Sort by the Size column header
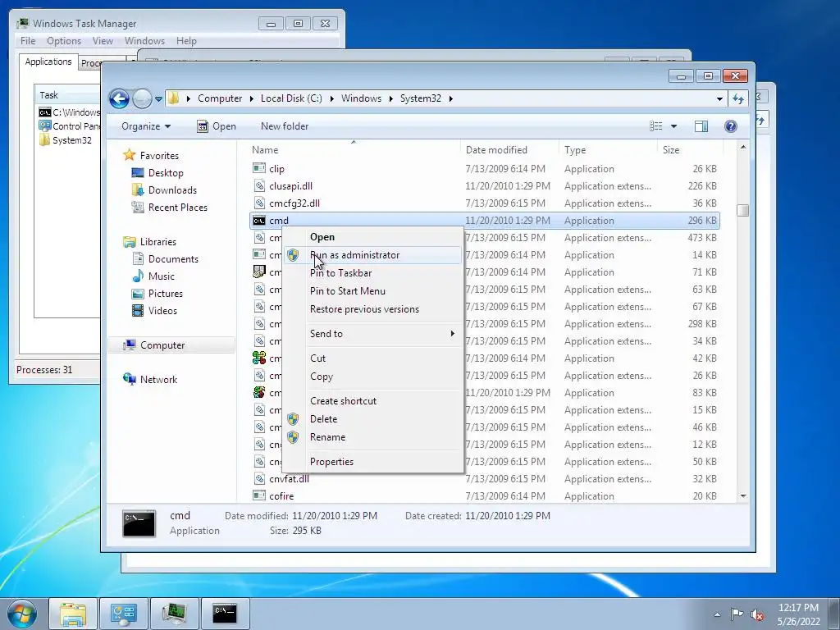840x630 pixels. click(x=689, y=150)
